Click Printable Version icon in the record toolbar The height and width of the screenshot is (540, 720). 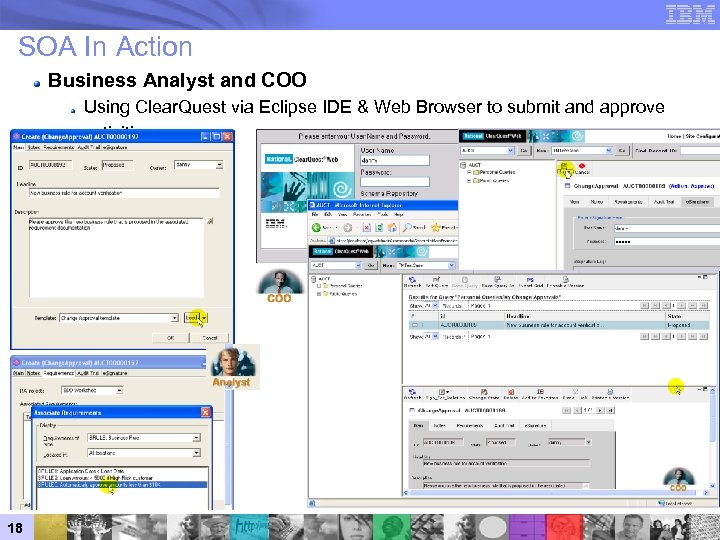(x=610, y=394)
